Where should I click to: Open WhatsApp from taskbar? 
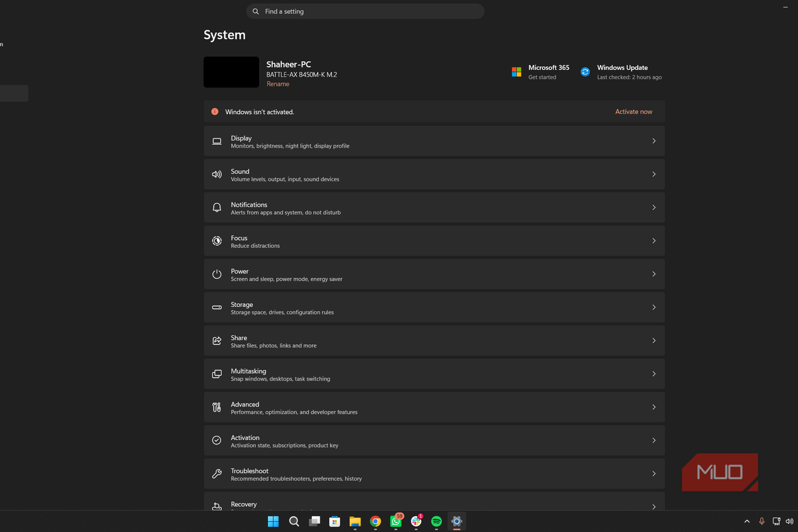(x=396, y=521)
